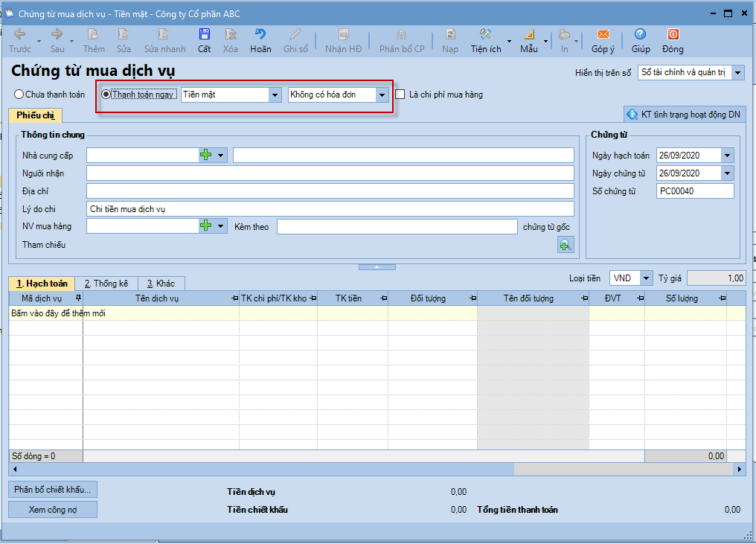The width and height of the screenshot is (756, 544).
Task: Click the Phân bổ chiết khấu button
Action: [53, 490]
